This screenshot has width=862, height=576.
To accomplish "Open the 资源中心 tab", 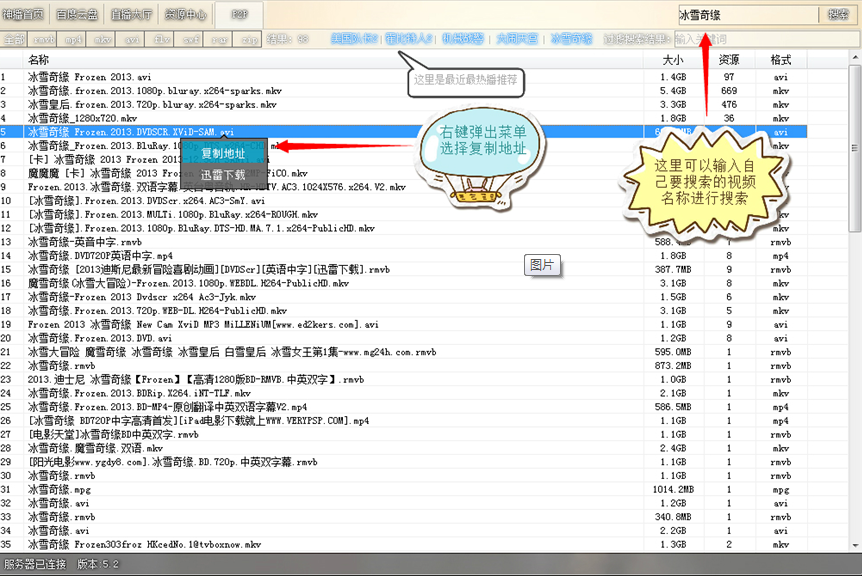I will (185, 15).
